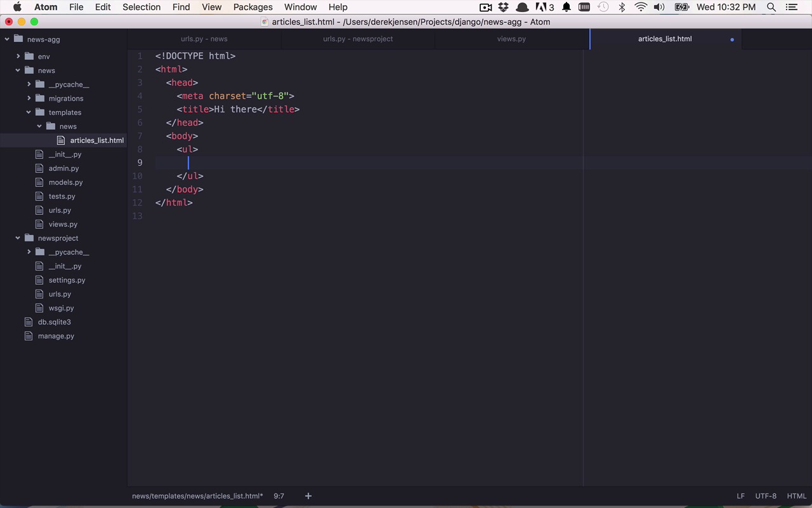Switch to the urls.py — news tab

(204, 39)
